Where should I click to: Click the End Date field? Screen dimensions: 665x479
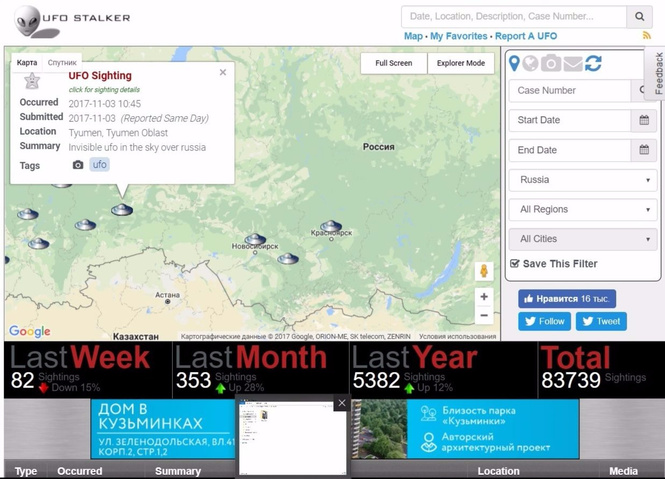coord(570,150)
